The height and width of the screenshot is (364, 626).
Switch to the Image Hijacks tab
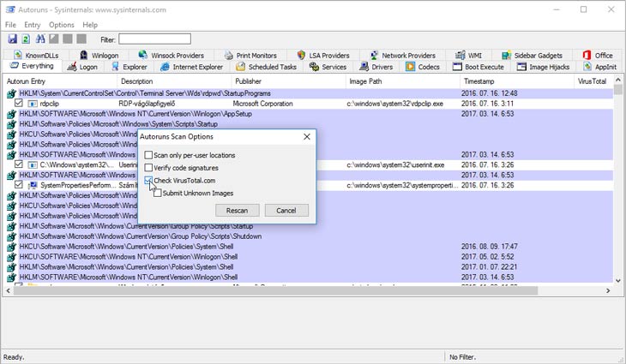(543, 67)
